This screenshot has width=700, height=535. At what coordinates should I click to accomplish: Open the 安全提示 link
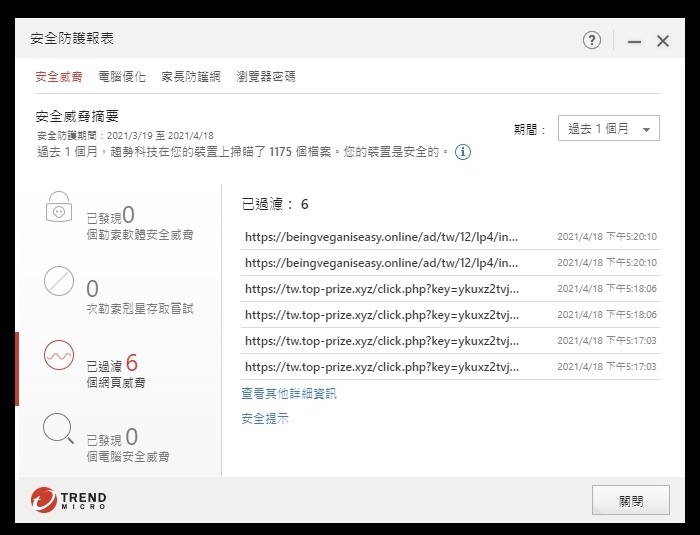pyautogui.click(x=265, y=419)
